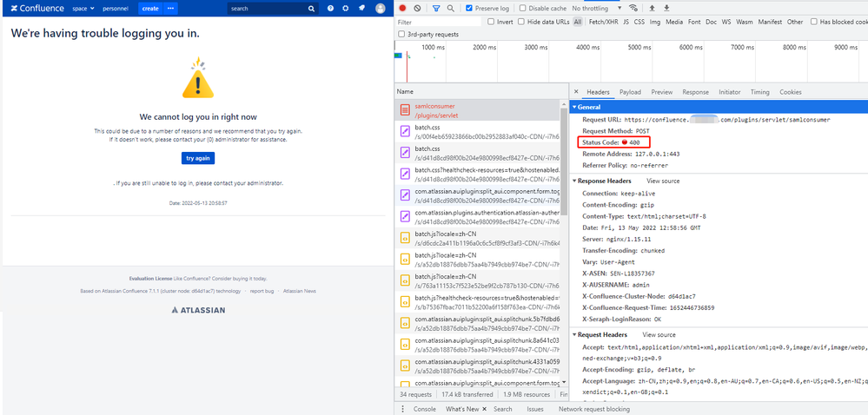The height and width of the screenshot is (415, 868).
Task: Switch to the Response tab
Action: click(x=695, y=92)
